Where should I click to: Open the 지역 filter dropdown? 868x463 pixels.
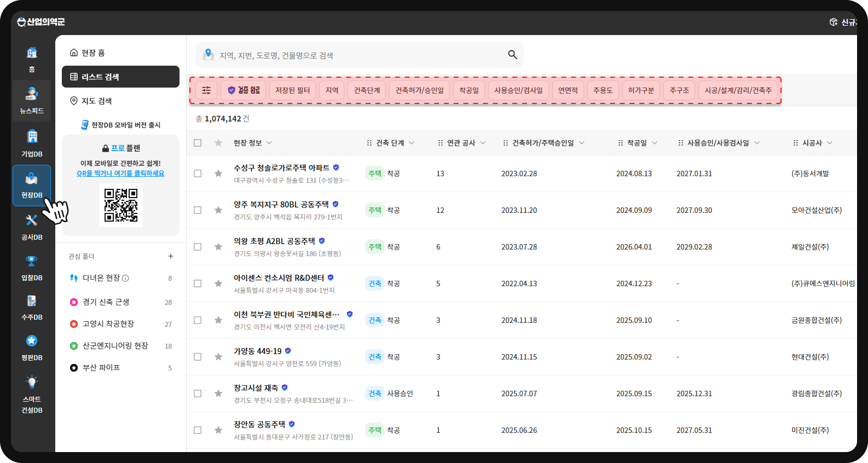(332, 90)
